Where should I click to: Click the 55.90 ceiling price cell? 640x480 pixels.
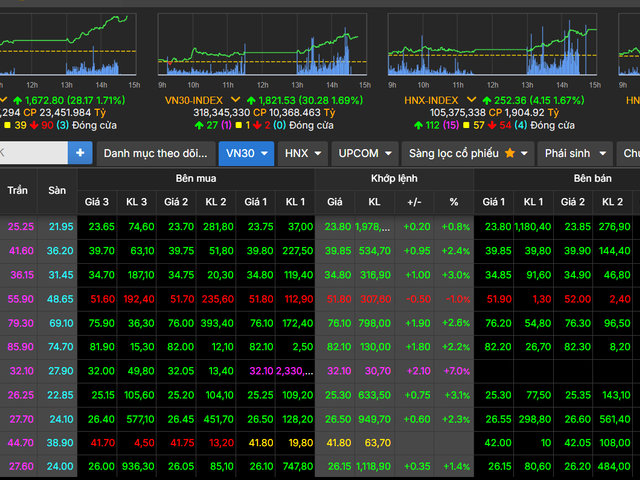(x=20, y=299)
